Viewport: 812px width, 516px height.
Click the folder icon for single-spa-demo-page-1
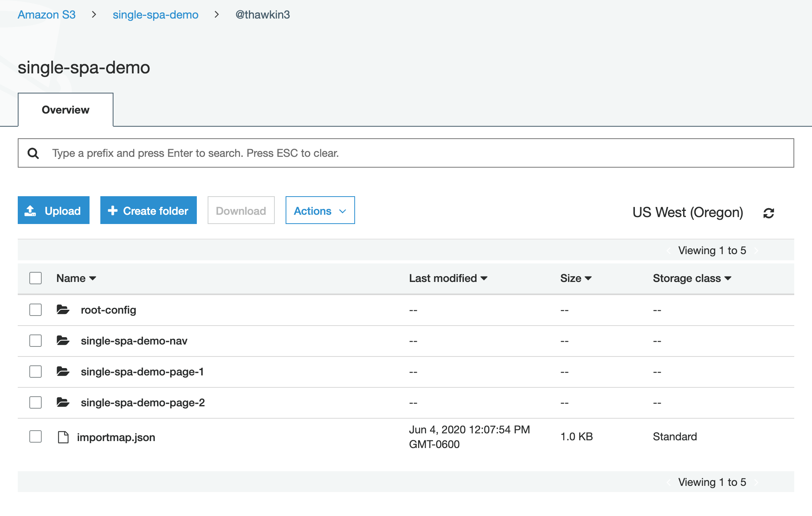point(63,372)
